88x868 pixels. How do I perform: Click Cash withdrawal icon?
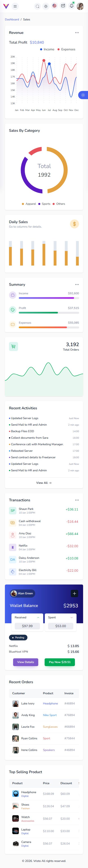click(12, 523)
